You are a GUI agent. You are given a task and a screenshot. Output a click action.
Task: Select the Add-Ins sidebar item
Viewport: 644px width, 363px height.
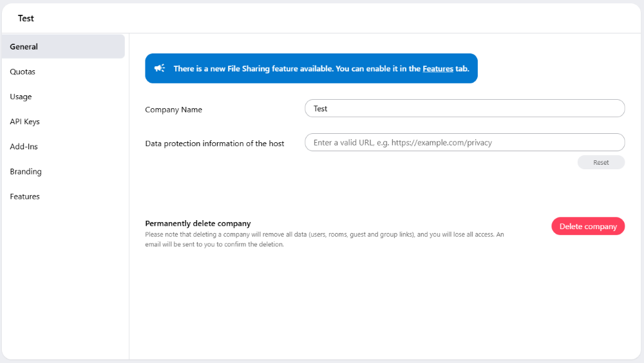(x=24, y=147)
